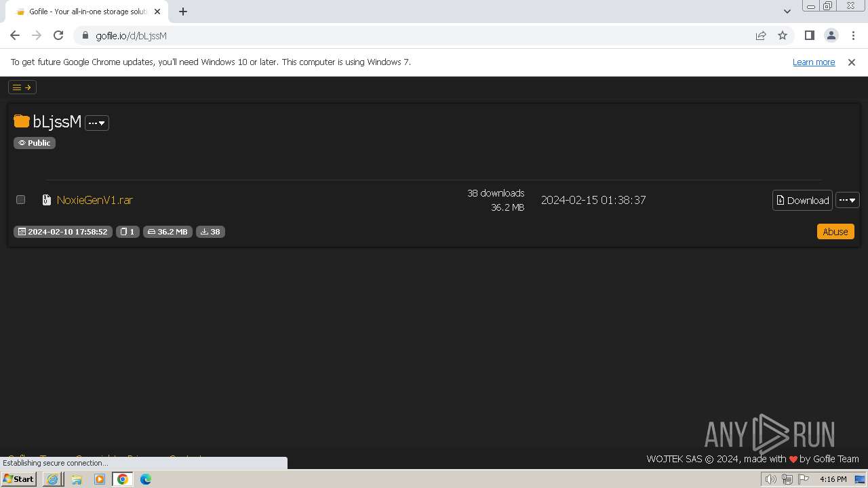Open Windows Explorer from taskbar
Screen dimensions: 868x488
pos(77,479)
